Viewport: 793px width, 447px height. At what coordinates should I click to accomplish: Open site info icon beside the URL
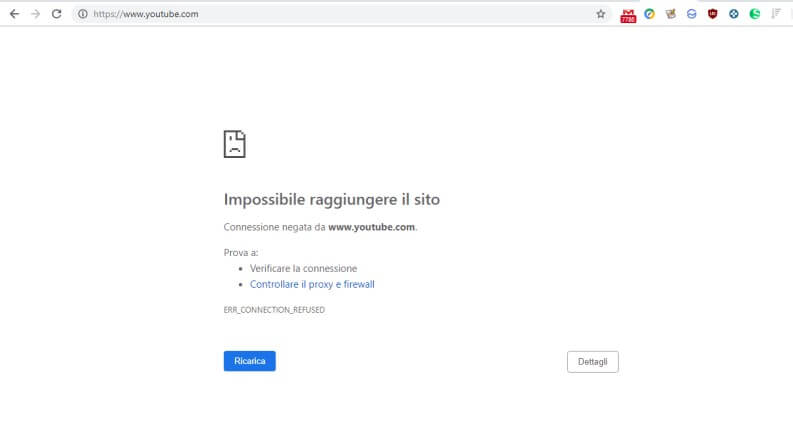(82, 14)
